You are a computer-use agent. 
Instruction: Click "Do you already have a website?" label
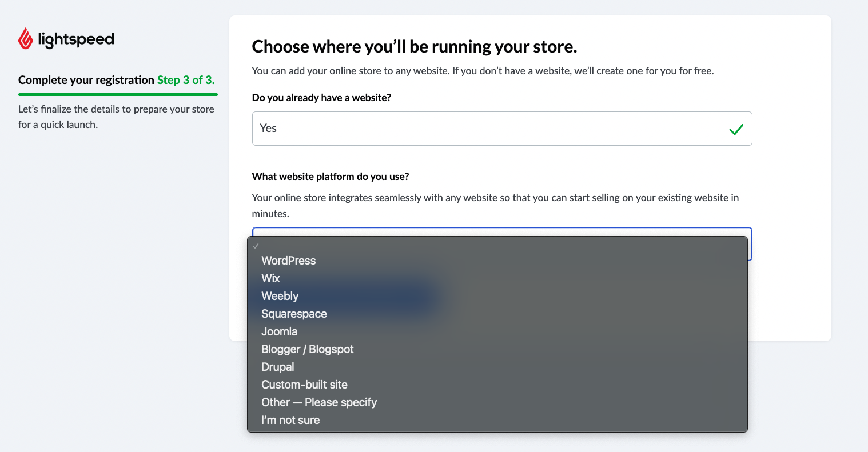pyautogui.click(x=321, y=98)
